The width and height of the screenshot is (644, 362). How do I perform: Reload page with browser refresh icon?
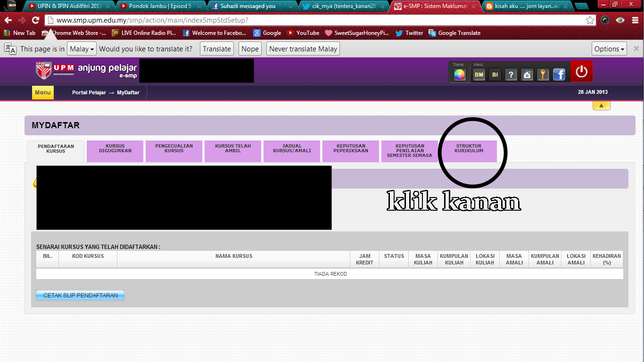coord(35,20)
